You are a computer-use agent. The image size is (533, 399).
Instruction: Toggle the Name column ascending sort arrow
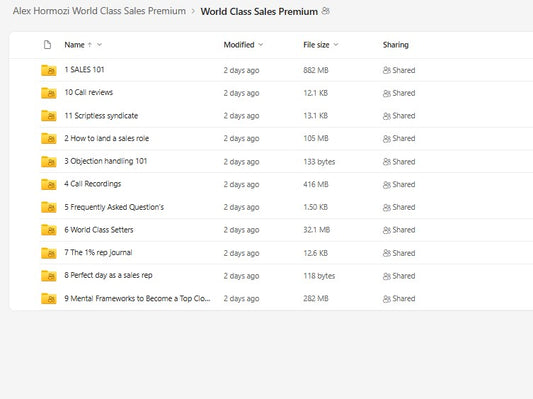90,45
